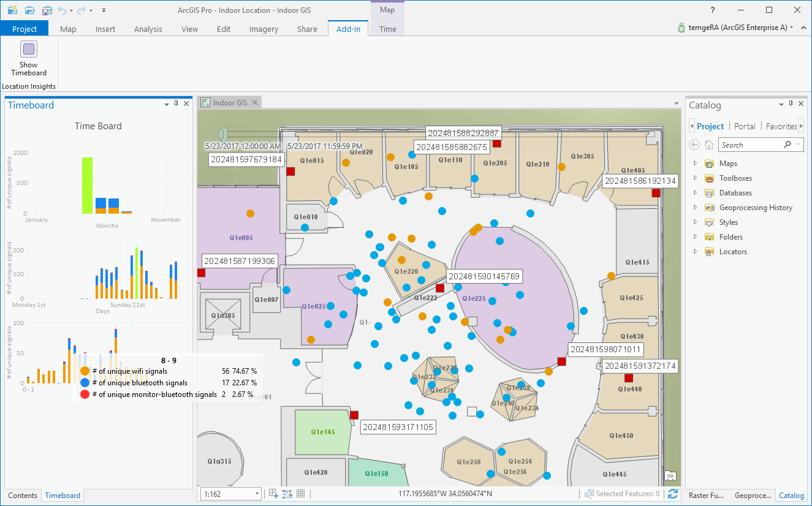Expand the Maps node in Catalog

(695, 164)
